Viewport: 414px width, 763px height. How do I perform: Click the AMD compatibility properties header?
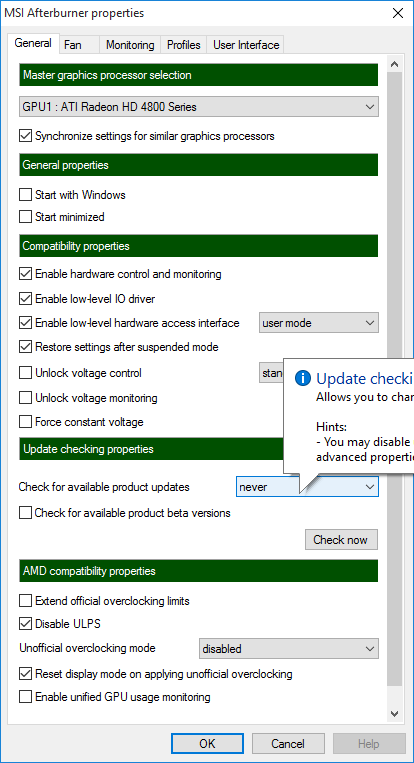pyautogui.click(x=199, y=571)
